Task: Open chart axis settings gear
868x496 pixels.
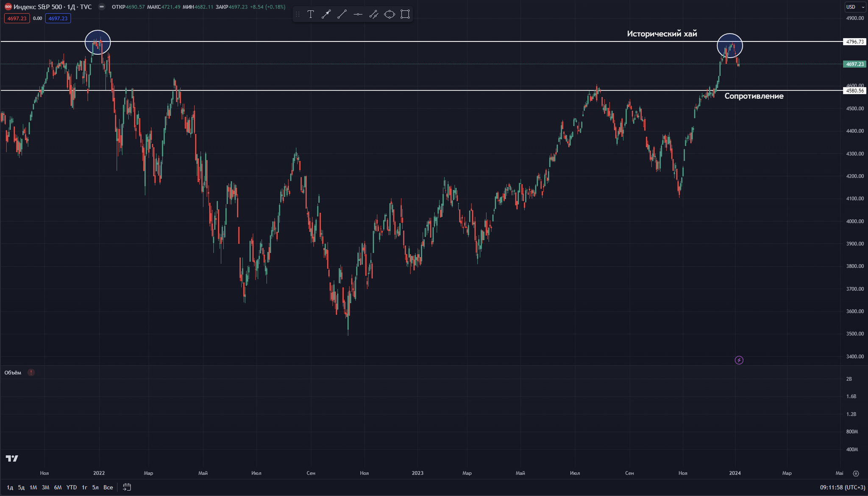Action: tap(856, 473)
